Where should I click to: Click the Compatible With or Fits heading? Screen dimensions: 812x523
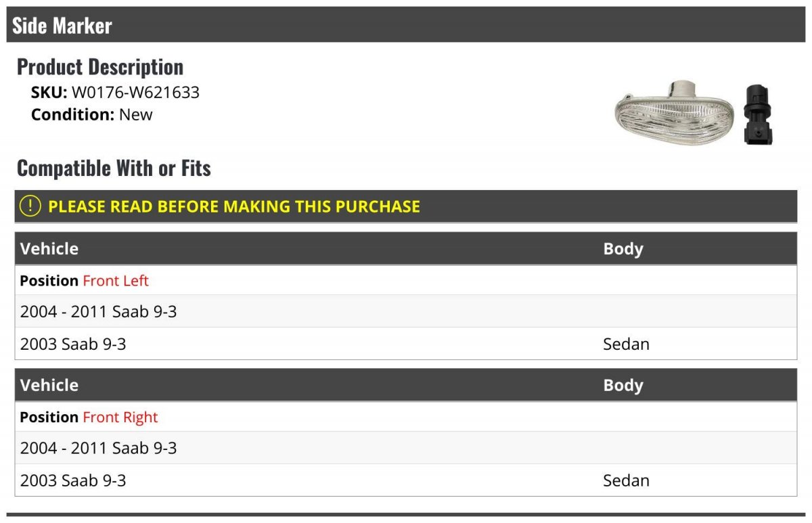tap(114, 168)
